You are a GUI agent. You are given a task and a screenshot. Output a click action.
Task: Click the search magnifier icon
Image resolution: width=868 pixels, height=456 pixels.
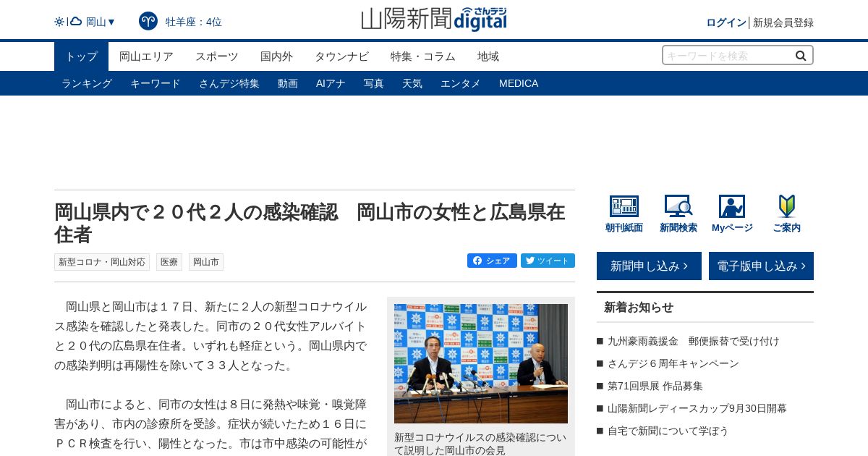coord(801,56)
